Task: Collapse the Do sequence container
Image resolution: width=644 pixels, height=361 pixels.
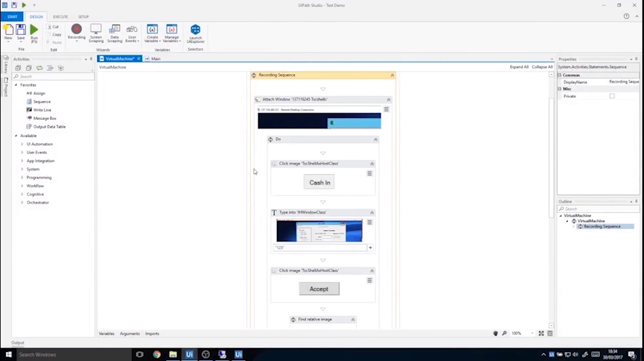Action: [375, 139]
